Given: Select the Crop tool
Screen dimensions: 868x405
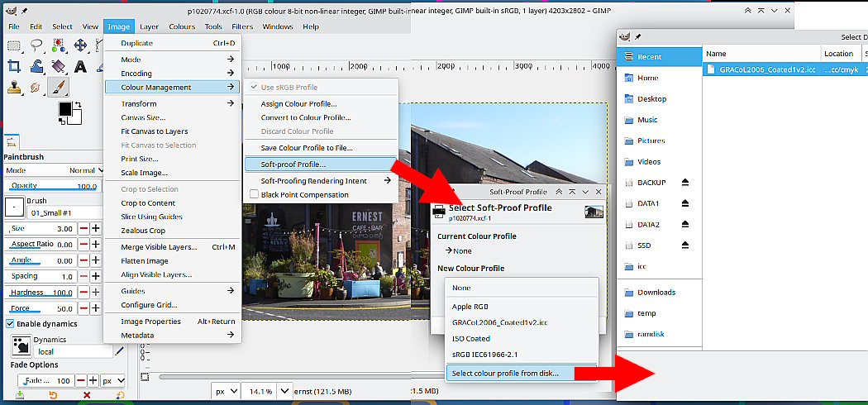Looking at the screenshot, I should [x=14, y=66].
